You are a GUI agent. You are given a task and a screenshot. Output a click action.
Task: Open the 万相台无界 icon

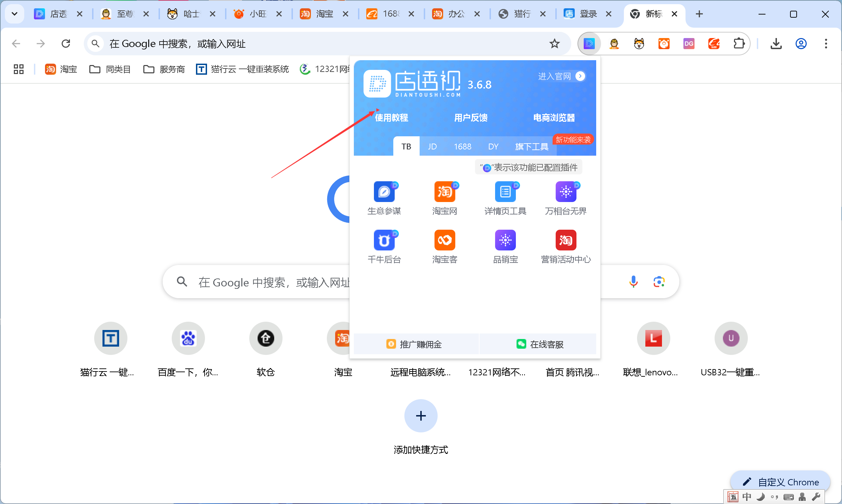[566, 192]
